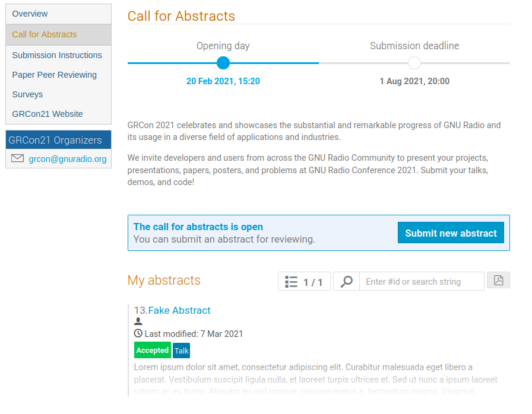The width and height of the screenshot is (532, 414).
Task: Click the Opening day timeline circle
Action: pos(223,63)
